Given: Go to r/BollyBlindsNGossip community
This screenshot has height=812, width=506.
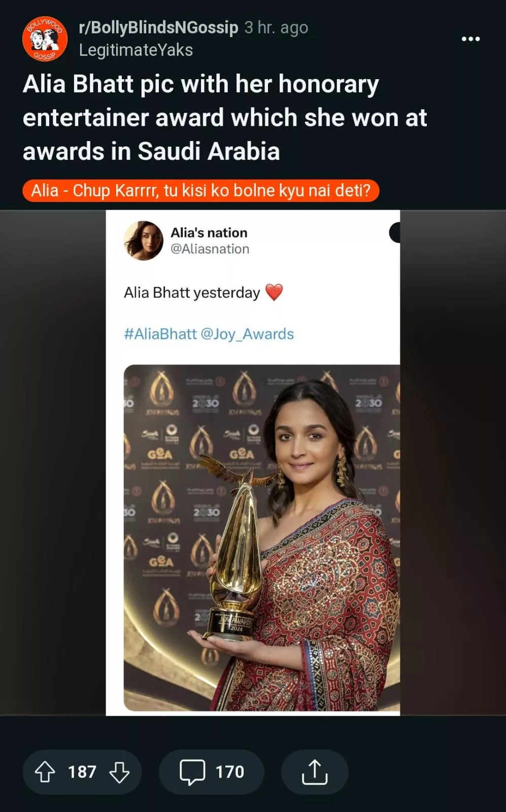Looking at the screenshot, I should point(158,27).
